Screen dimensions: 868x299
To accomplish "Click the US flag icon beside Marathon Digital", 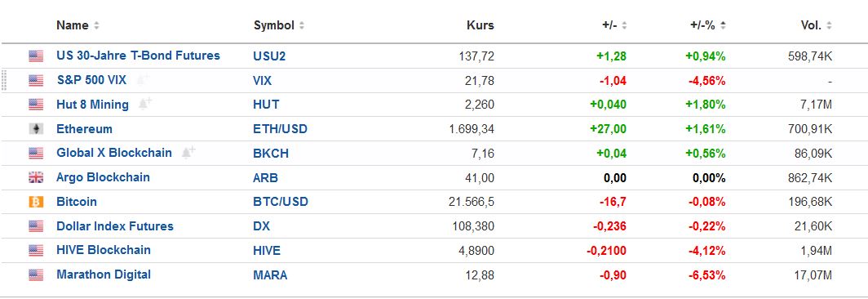I will point(36,274).
